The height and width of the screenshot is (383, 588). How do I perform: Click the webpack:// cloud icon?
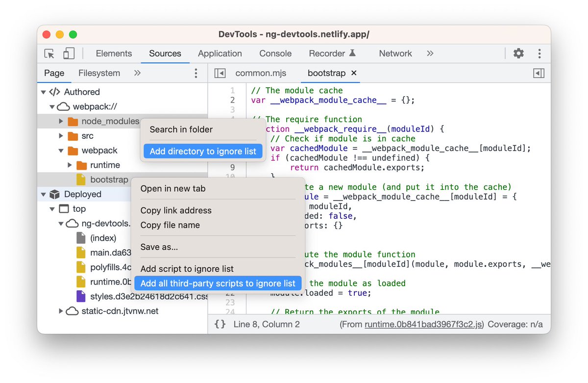[x=64, y=106]
